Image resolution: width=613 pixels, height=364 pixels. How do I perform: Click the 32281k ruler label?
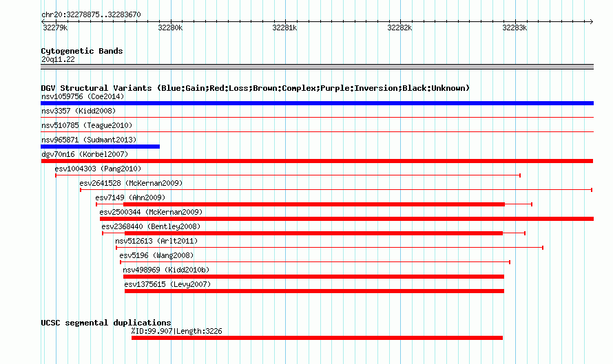click(284, 28)
